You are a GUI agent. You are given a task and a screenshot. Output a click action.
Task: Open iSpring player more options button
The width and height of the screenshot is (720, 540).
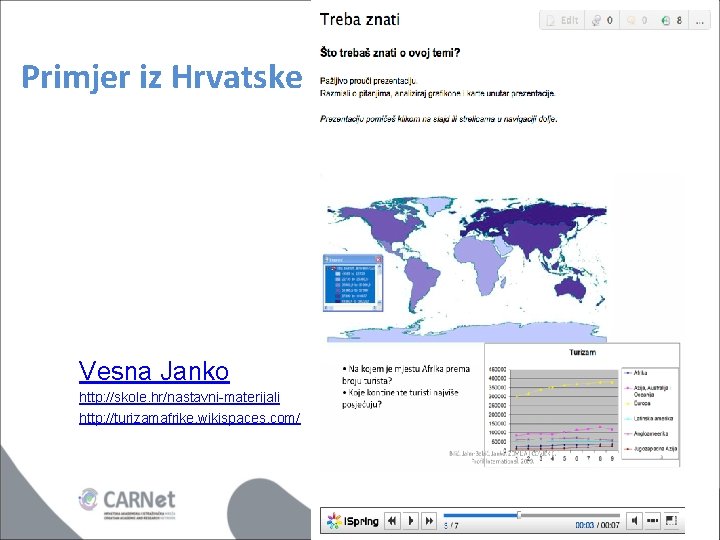click(x=652, y=521)
